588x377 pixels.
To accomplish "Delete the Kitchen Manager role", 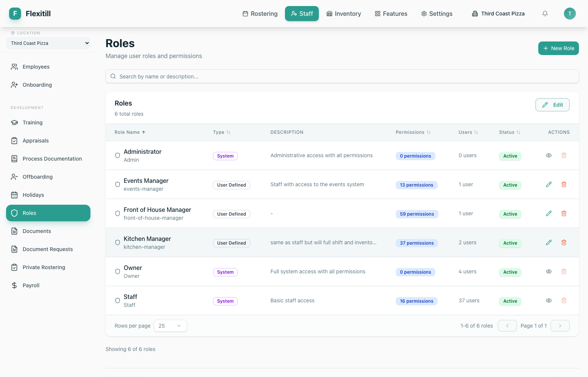I will [x=564, y=242].
